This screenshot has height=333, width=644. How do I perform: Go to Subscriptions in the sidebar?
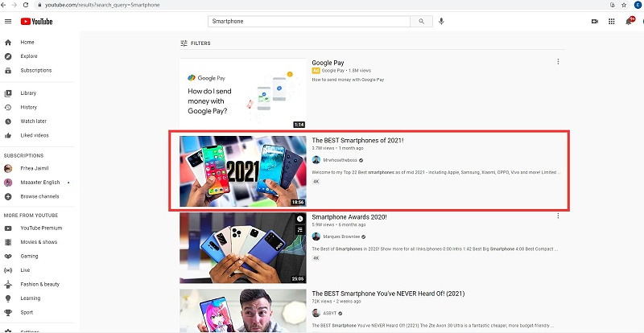[x=35, y=70]
